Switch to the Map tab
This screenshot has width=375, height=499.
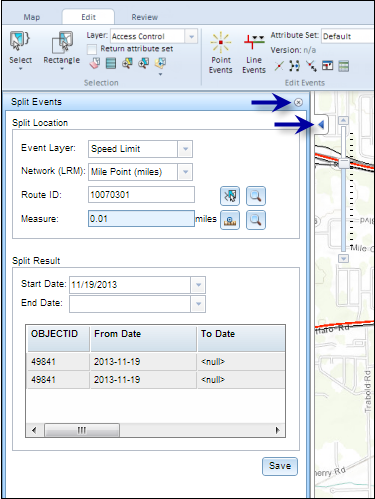click(32, 17)
